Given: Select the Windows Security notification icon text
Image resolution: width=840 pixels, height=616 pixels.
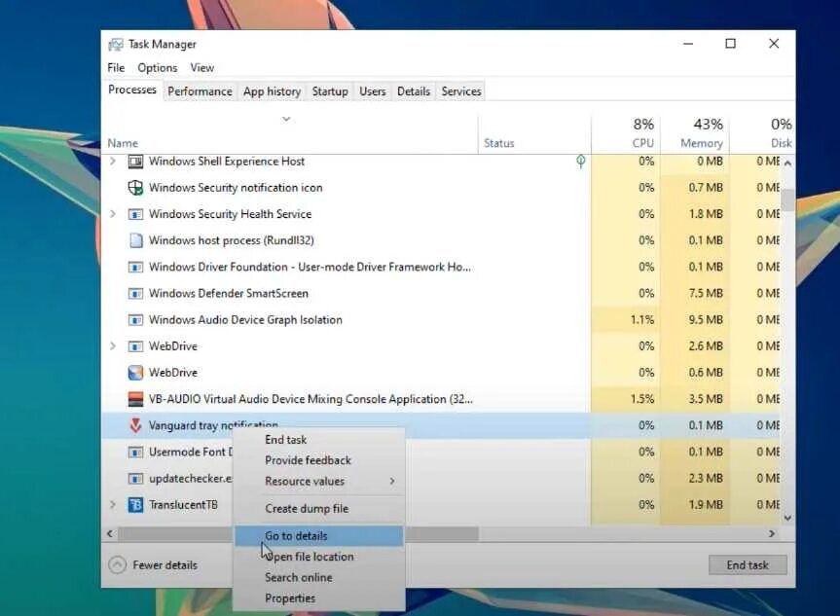Looking at the screenshot, I should (236, 188).
